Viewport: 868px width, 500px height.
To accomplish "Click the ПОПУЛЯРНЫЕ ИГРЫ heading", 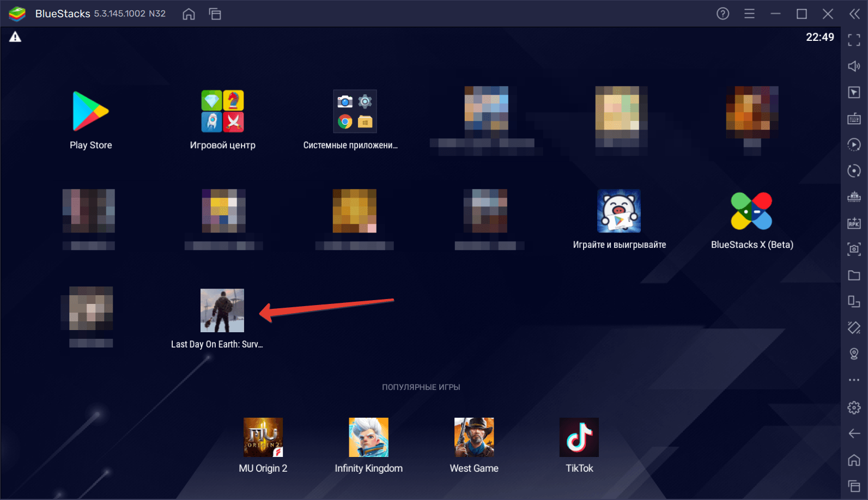I will 421,387.
